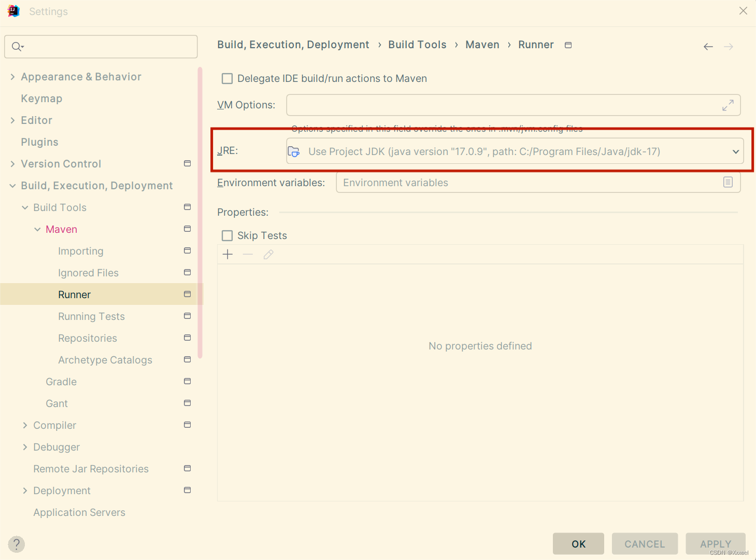The image size is (756, 560).
Task: Select Gant under Build Tools
Action: (x=57, y=403)
